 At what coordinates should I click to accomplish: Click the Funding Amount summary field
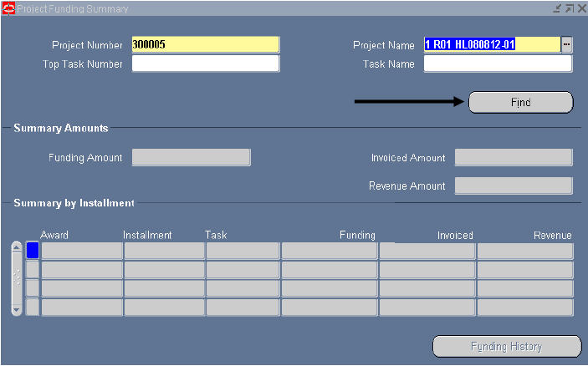(x=191, y=158)
